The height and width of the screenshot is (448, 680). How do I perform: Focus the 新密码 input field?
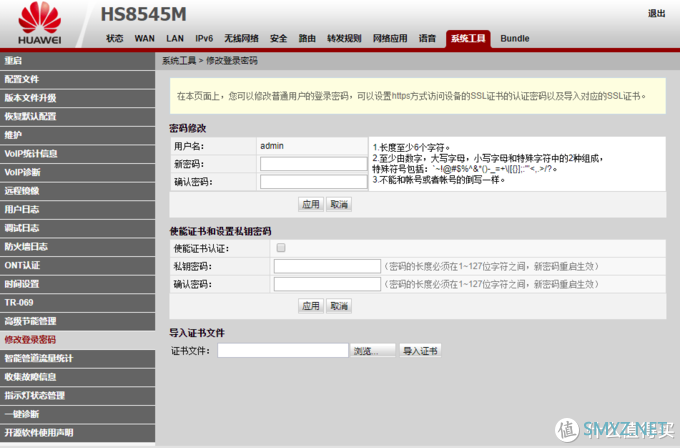(314, 164)
